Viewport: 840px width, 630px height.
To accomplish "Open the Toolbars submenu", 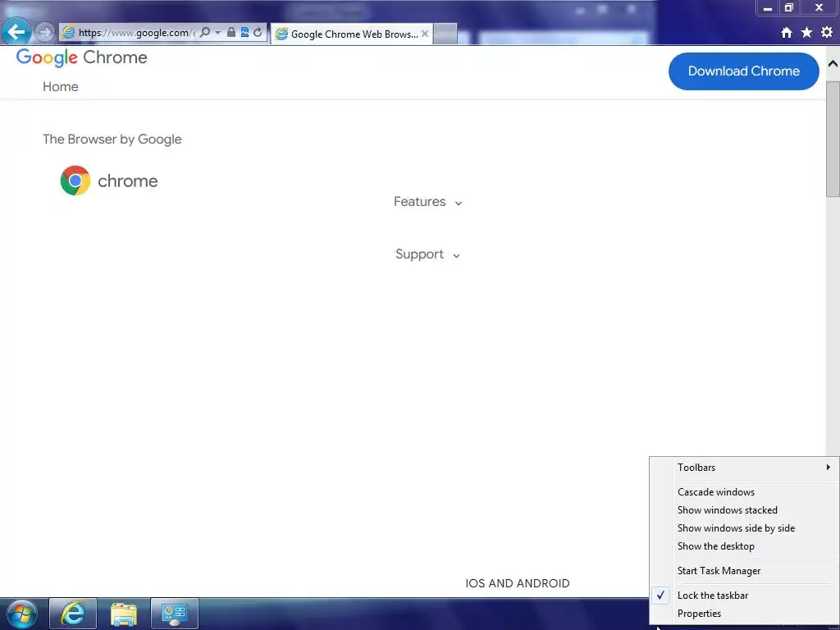I will point(744,468).
